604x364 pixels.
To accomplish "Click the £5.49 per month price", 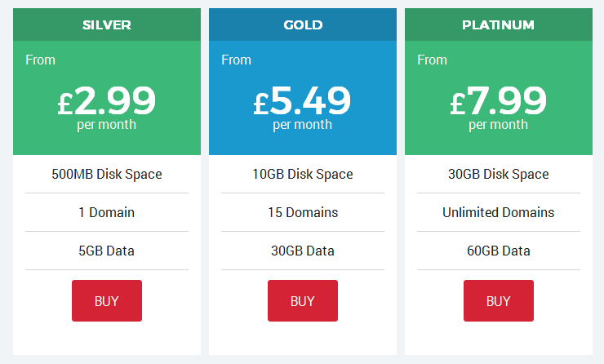I will tap(302, 108).
